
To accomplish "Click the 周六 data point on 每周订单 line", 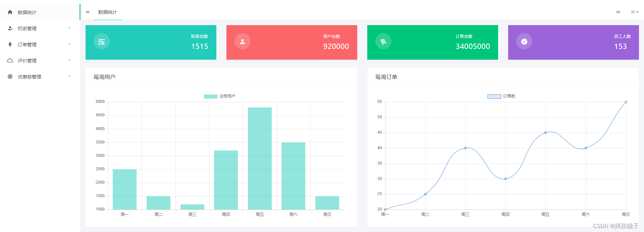I will (x=586, y=148).
